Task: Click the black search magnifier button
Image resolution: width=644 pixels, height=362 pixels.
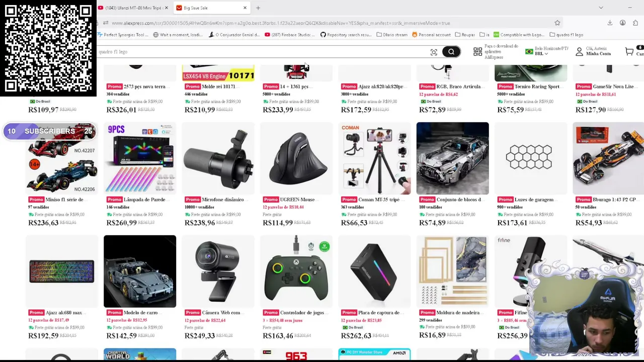Action: pyautogui.click(x=451, y=52)
